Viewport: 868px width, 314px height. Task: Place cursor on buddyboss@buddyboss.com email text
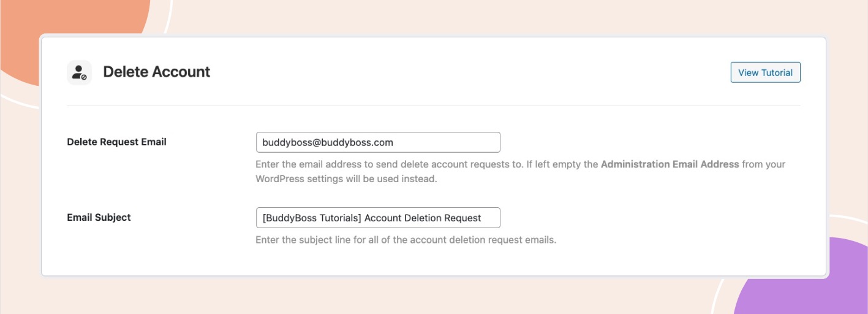point(327,142)
